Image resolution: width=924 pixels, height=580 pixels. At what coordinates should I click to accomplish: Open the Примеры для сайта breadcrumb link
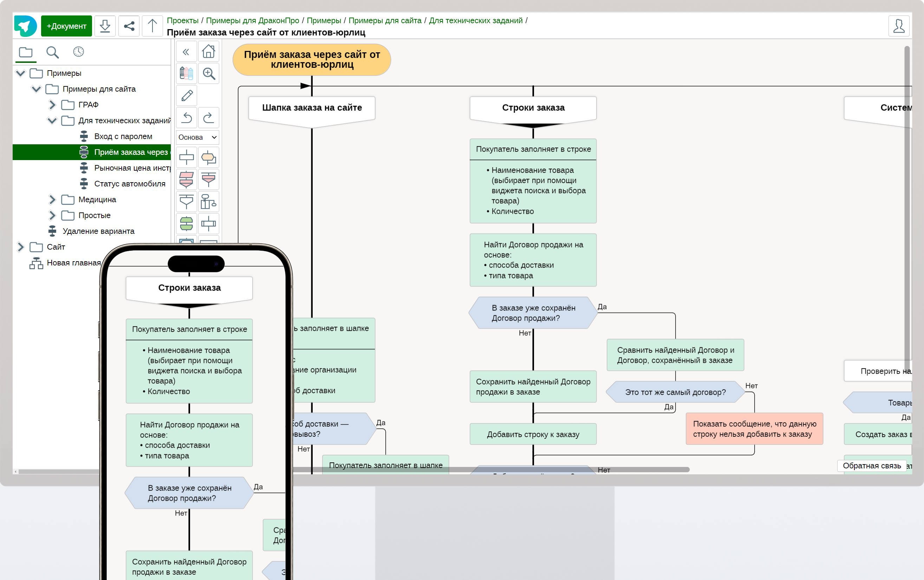[x=385, y=20]
